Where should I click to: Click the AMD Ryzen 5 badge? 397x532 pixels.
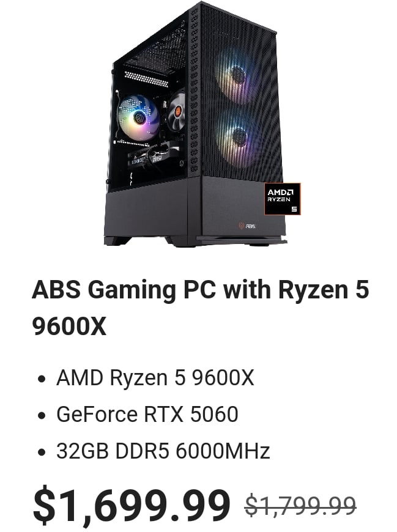click(x=283, y=199)
